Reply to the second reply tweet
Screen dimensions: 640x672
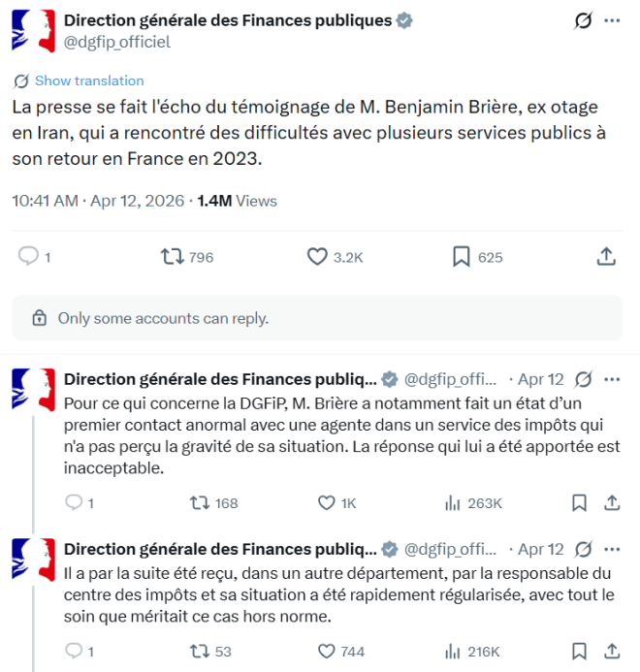[x=74, y=652]
